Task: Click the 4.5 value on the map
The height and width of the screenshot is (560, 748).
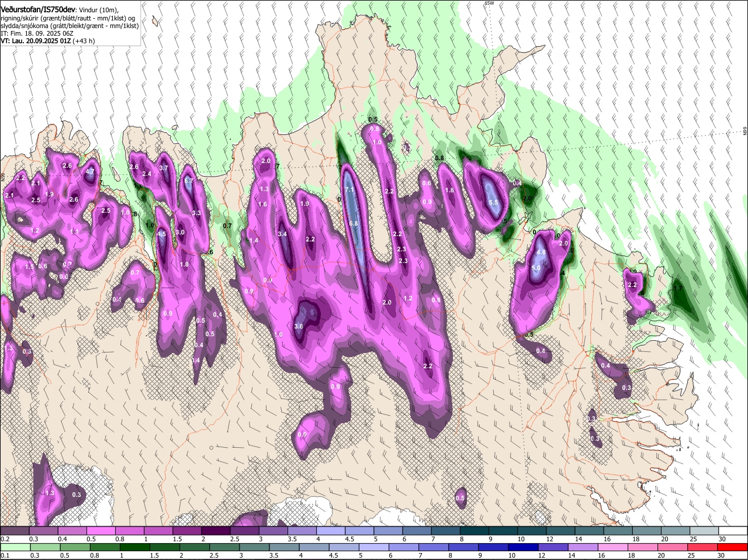Action: 162,234
